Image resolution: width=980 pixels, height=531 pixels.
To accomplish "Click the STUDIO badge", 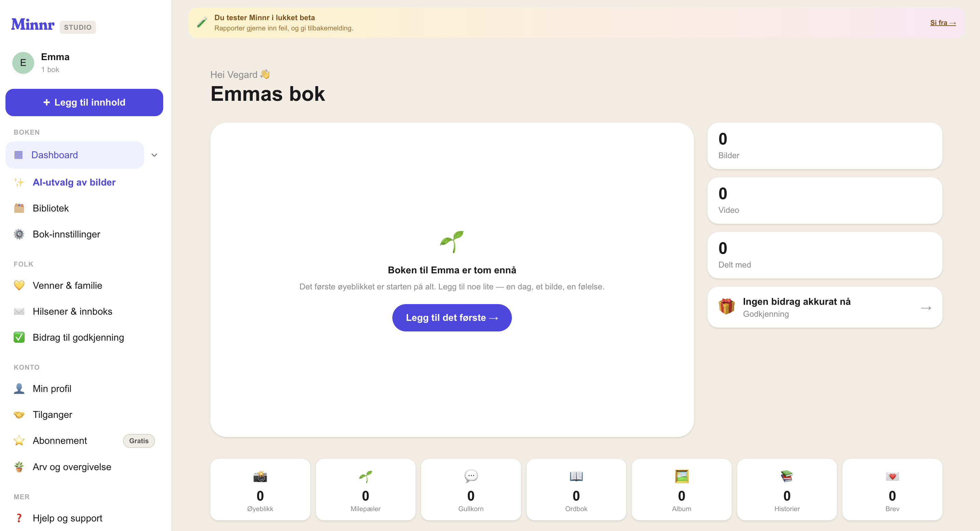I will point(78,27).
